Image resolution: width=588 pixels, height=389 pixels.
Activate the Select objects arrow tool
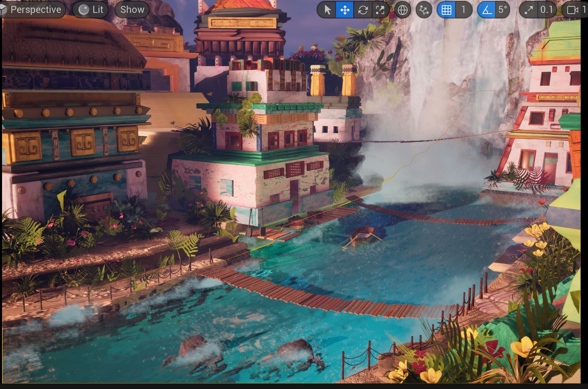click(327, 10)
